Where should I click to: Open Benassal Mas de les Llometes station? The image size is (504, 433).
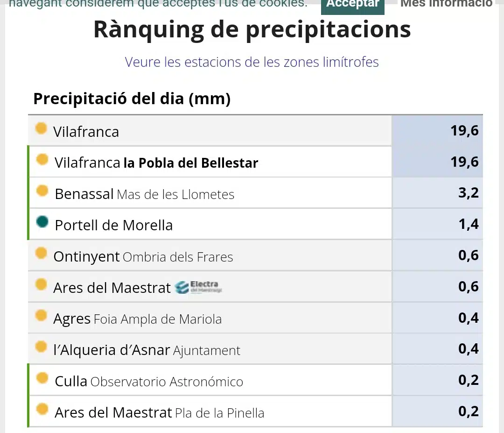coord(145,194)
